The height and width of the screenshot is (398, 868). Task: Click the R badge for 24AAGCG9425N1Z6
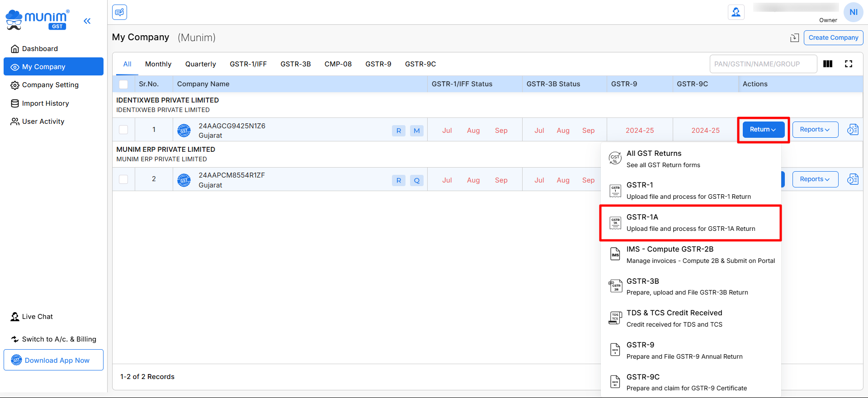399,131
